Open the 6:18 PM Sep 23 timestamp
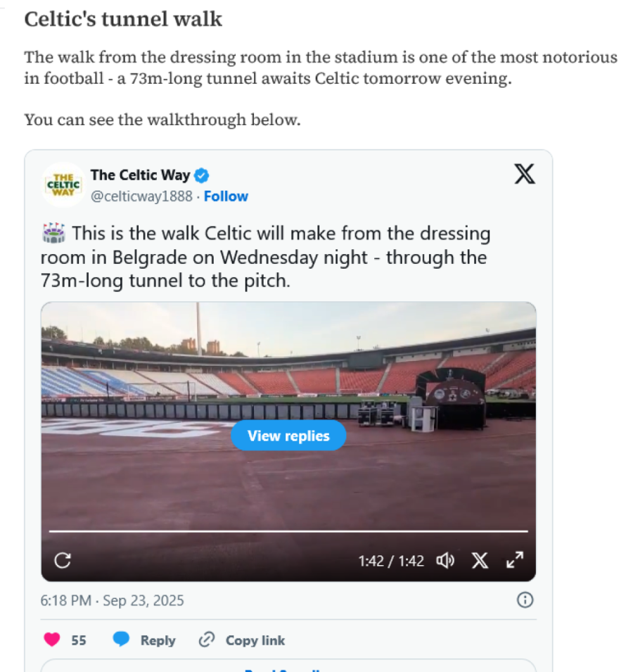Viewport: 633px width, 672px height. 112,601
